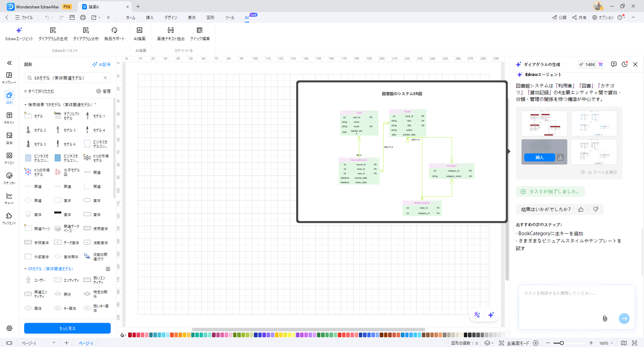Collapse the 検索結果 section
This screenshot has height=347, width=644.
pos(25,105)
